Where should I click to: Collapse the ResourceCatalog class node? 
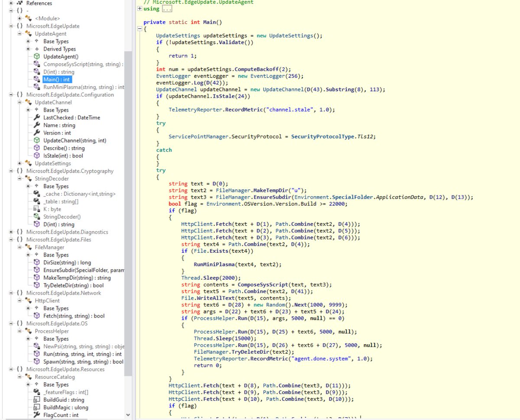[x=19, y=377]
